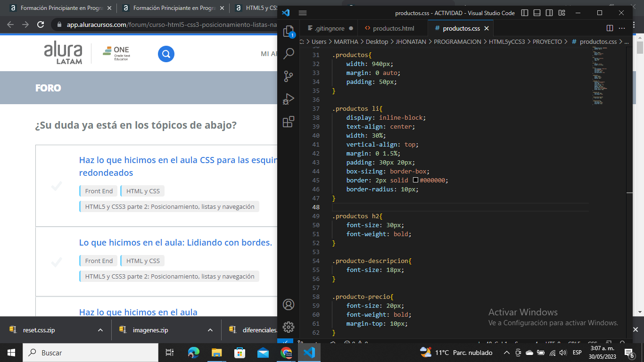This screenshot has width=644, height=362.
Task: Click the Chrome address bar URL
Action: click(x=172, y=25)
